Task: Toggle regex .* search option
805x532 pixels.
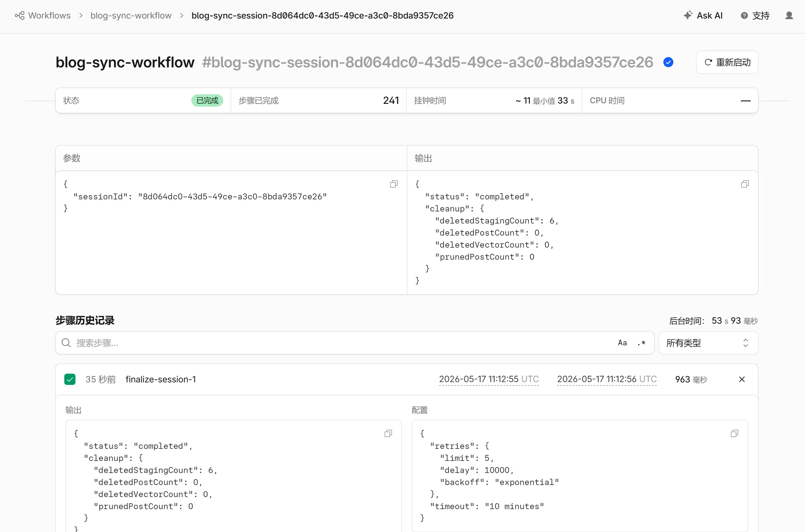Action: 641,343
